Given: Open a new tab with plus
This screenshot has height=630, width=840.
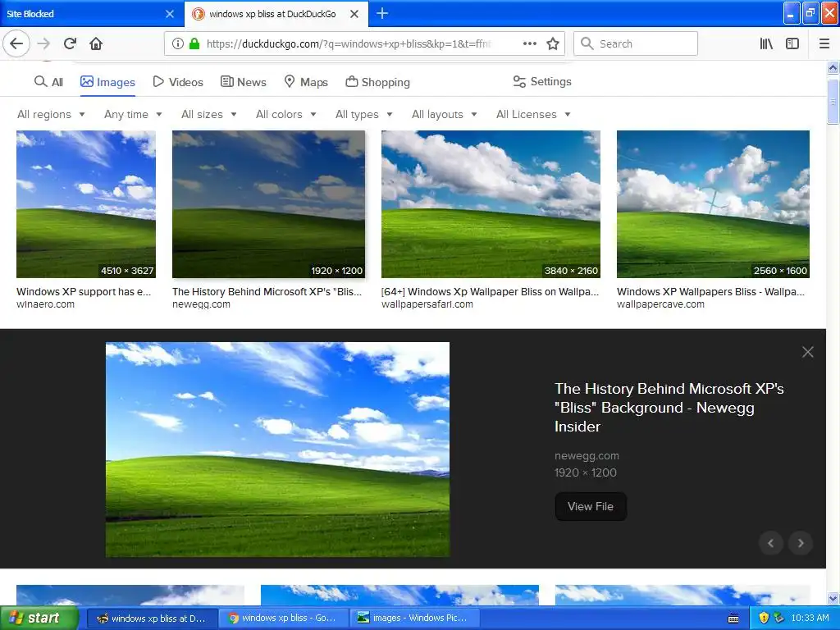Looking at the screenshot, I should click(x=382, y=13).
